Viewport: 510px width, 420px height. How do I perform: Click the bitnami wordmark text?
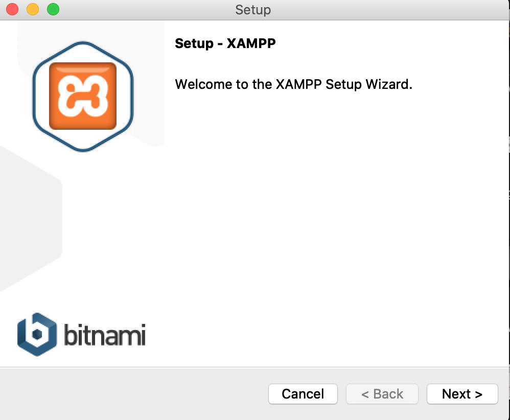104,335
